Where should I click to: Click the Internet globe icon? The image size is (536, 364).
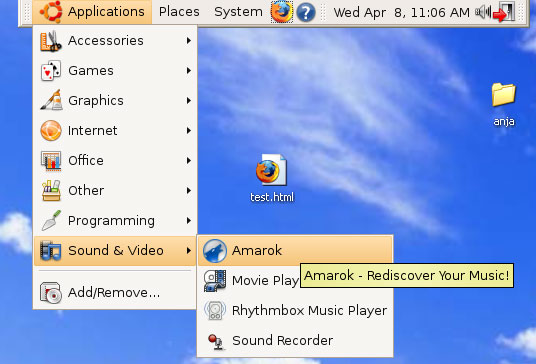pos(51,131)
